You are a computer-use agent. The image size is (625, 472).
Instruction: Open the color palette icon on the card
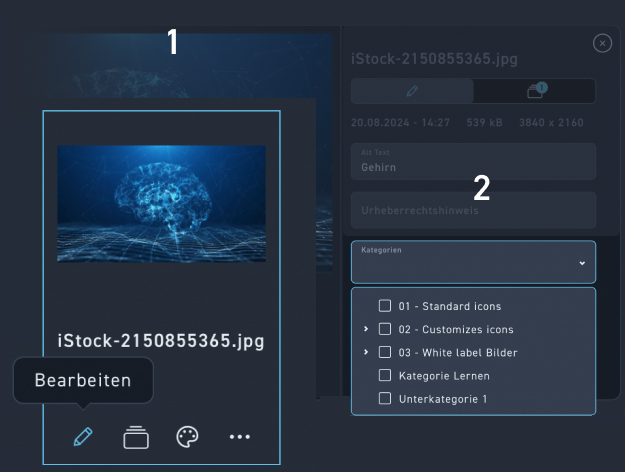tap(188, 437)
